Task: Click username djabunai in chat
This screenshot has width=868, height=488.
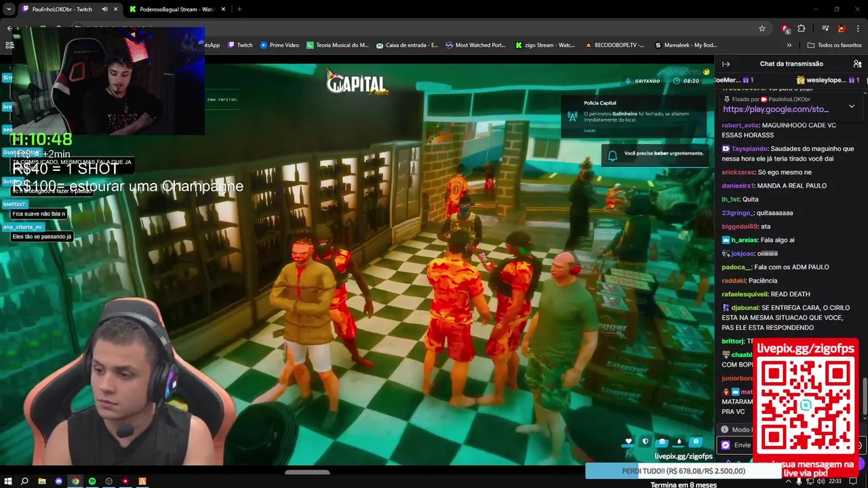Action: pyautogui.click(x=745, y=308)
